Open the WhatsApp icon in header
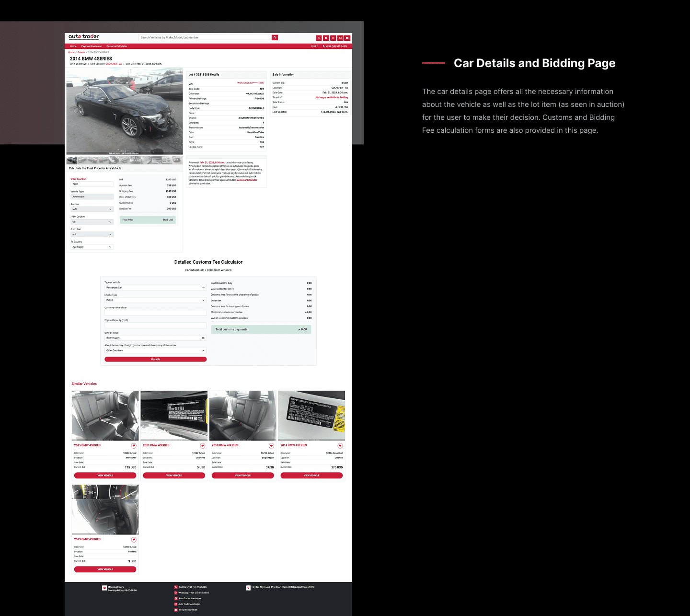 (319, 38)
